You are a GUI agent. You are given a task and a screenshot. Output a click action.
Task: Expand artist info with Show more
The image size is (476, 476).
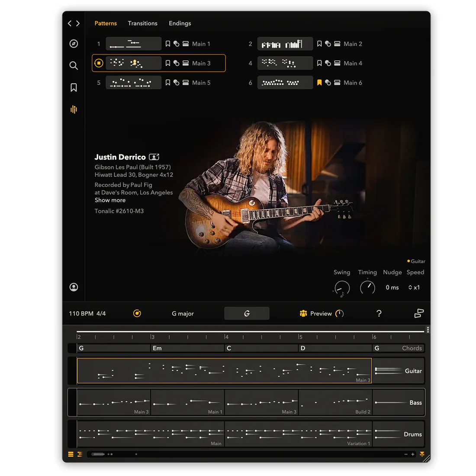[110, 200]
